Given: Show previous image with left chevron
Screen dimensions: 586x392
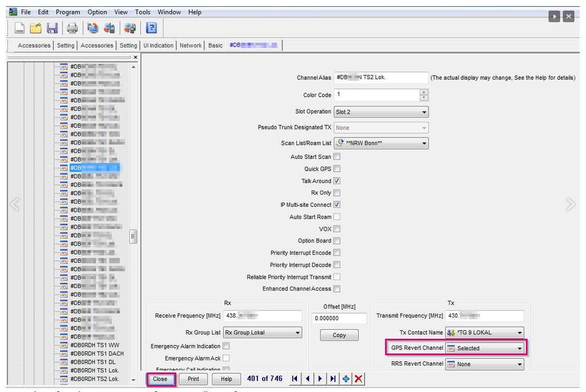Looking at the screenshot, I should point(14,204).
